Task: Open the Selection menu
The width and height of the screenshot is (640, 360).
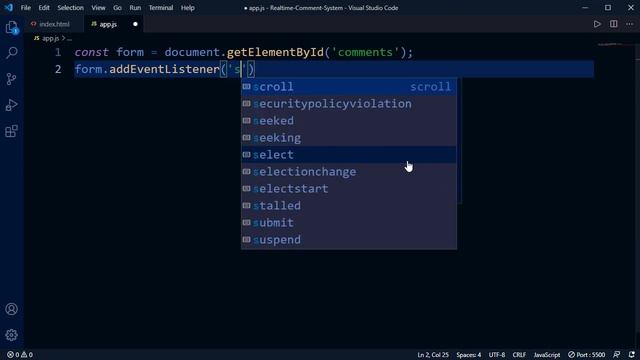Action: coord(70,7)
